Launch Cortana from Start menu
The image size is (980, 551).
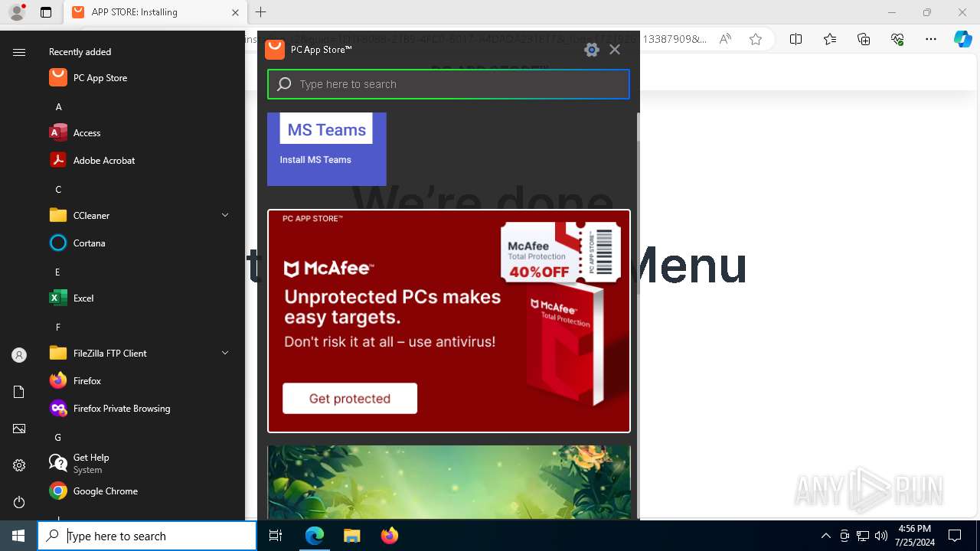[x=141, y=243]
